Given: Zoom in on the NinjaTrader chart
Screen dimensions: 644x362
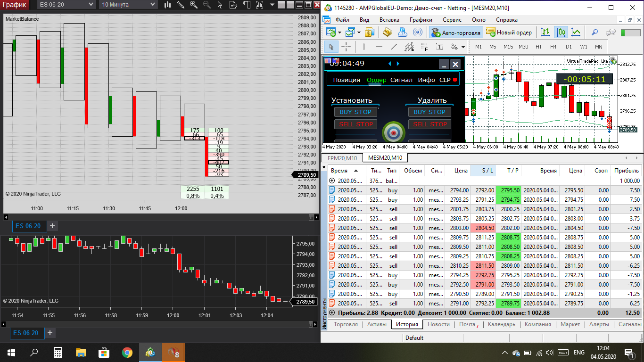Looking at the screenshot, I should [194, 5].
